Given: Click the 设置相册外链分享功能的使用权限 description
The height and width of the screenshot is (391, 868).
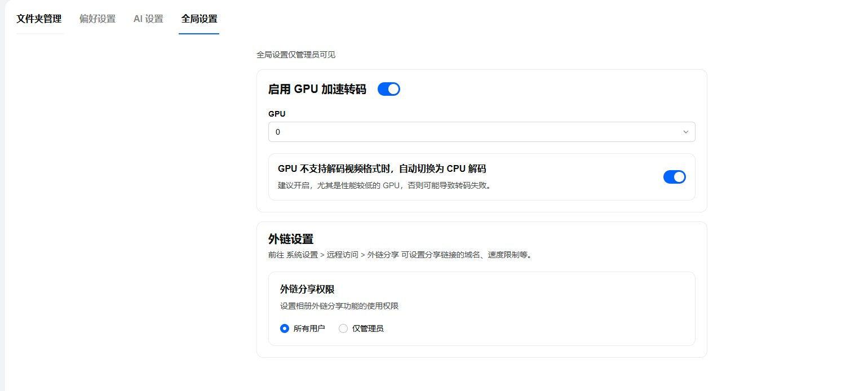Looking at the screenshot, I should tap(339, 306).
